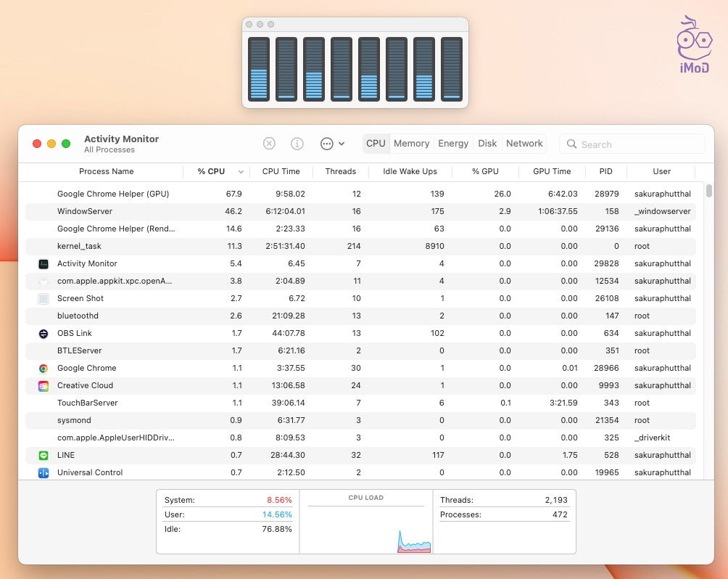Switch to the Energy tab
The height and width of the screenshot is (579, 728).
(x=453, y=144)
